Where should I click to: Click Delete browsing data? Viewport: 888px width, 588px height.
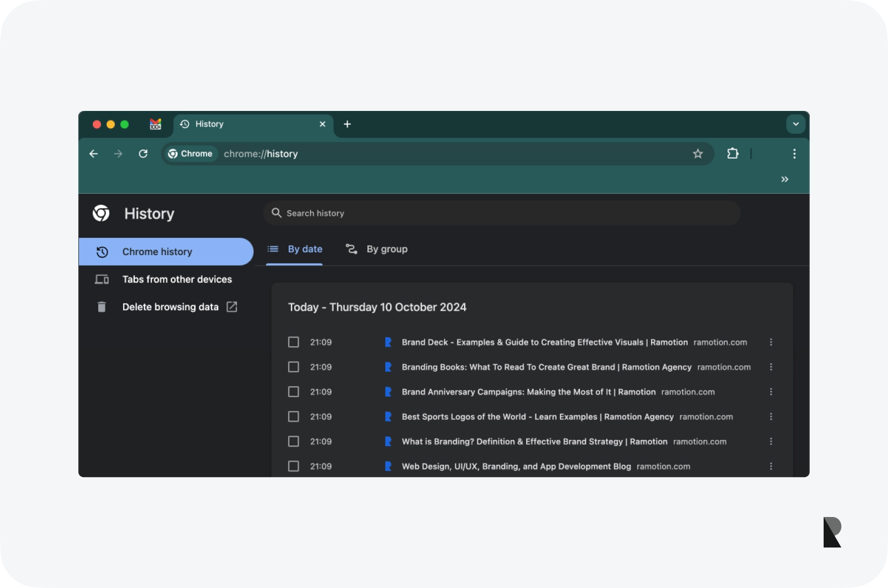pyautogui.click(x=170, y=307)
